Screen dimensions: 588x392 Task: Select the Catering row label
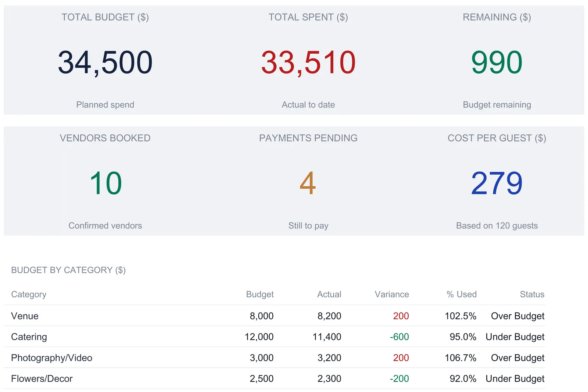(x=29, y=337)
